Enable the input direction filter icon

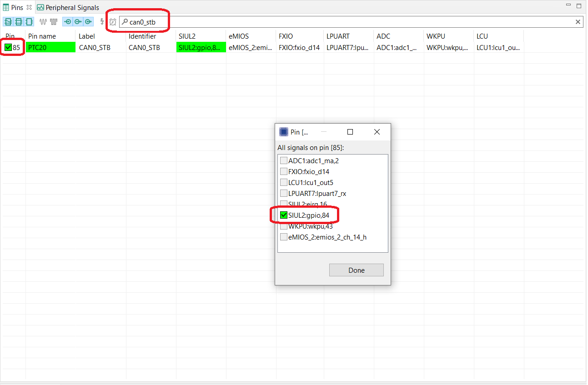click(66, 21)
